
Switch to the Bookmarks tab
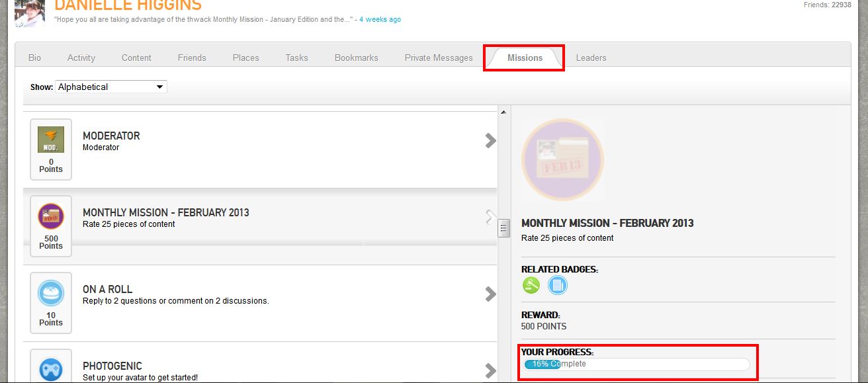coord(356,58)
